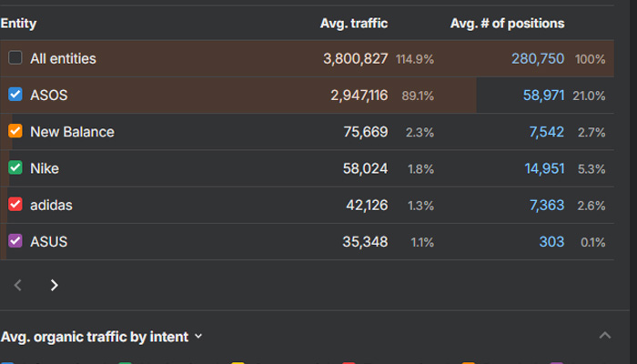Click the 89.1% ASOS traffic share
Image resolution: width=637 pixels, height=364 pixels.
[x=418, y=96]
